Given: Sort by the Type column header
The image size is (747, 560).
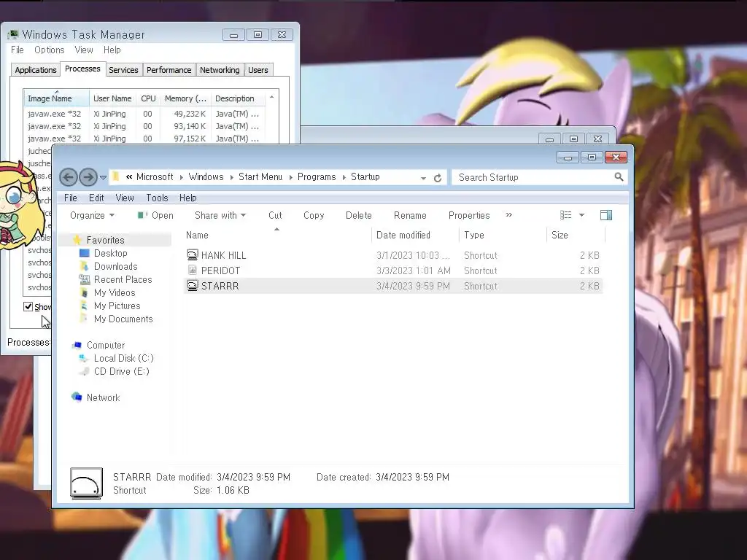Looking at the screenshot, I should (x=503, y=235).
